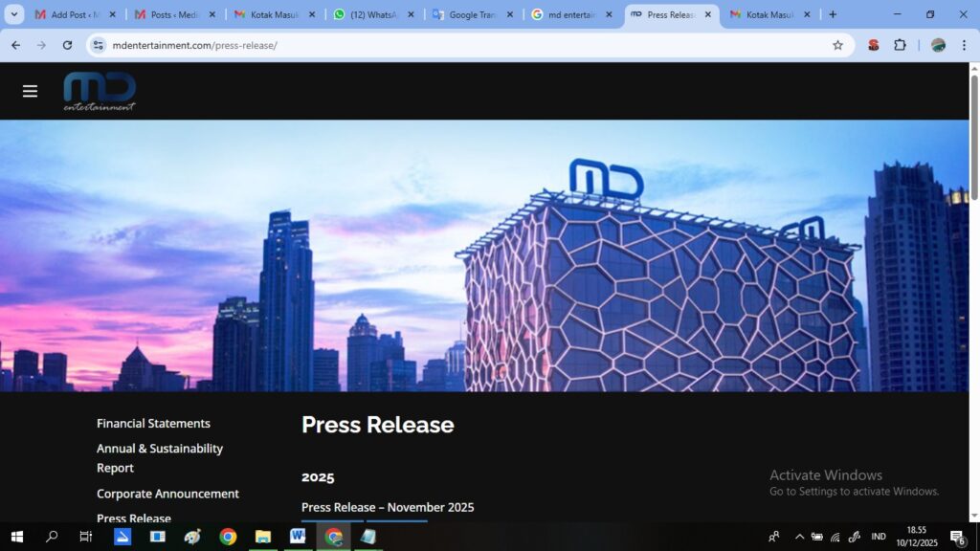Show hidden system tray icons
The height and width of the screenshot is (551, 980).
coord(799,537)
